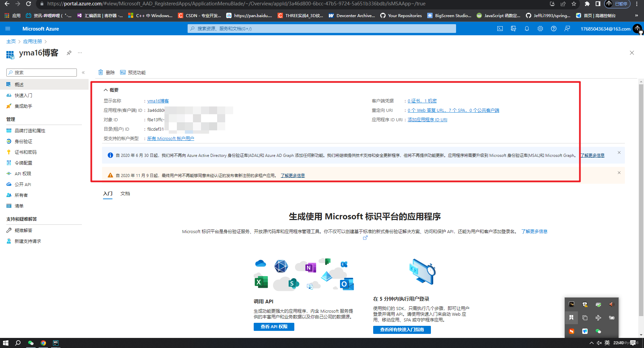Click the global resource search box

pyautogui.click(x=321, y=29)
